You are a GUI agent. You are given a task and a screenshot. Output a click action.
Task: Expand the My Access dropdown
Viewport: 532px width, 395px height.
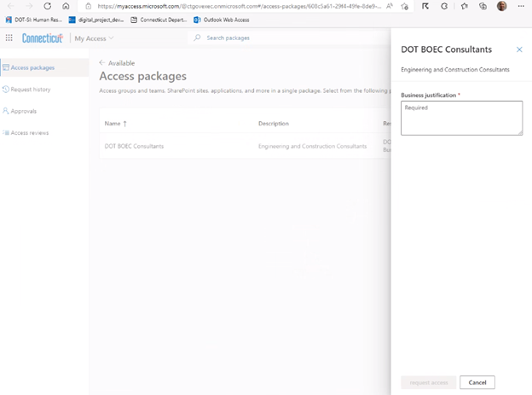[x=94, y=38]
